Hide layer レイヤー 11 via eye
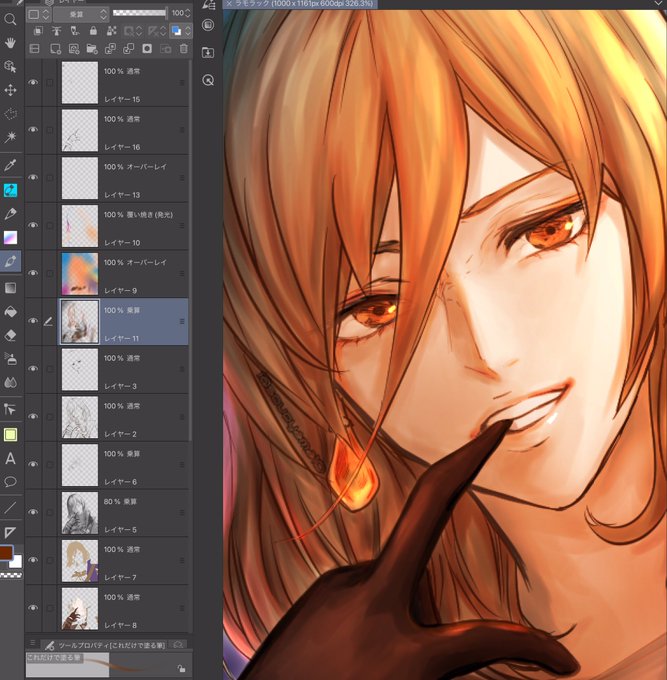This screenshot has width=667, height=680. 33,321
